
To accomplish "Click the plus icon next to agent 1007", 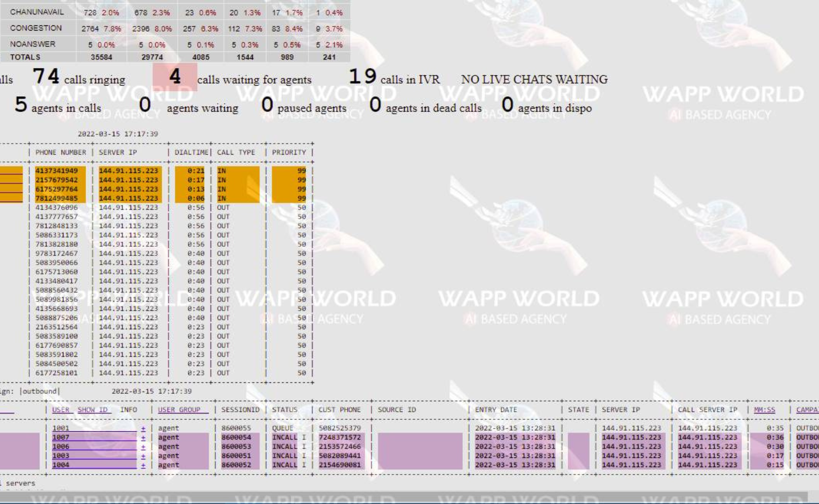I will pyautogui.click(x=143, y=438).
